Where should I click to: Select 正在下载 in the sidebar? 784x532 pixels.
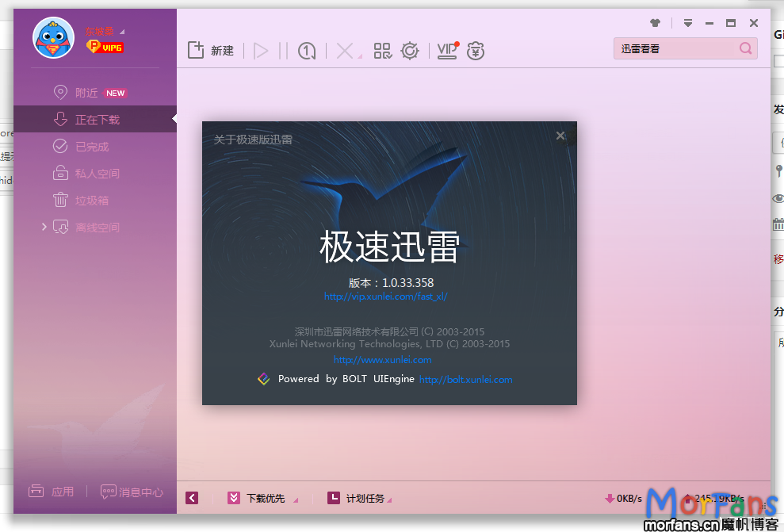point(95,119)
